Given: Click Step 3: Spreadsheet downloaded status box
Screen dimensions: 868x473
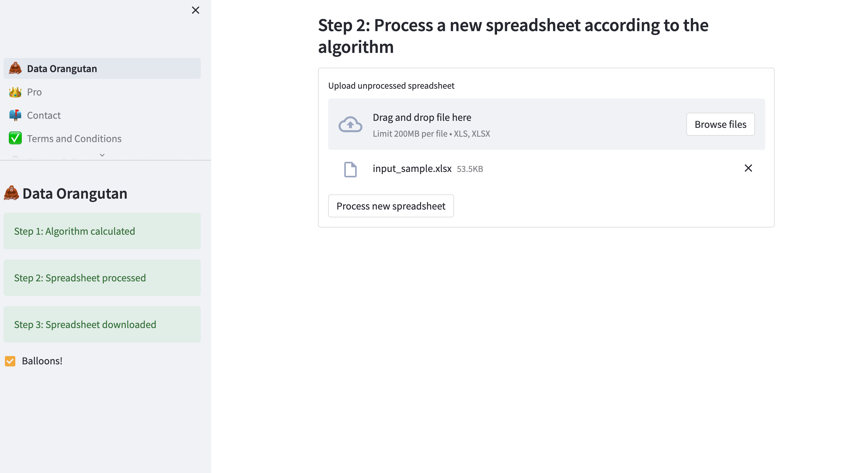Looking at the screenshot, I should pos(102,324).
